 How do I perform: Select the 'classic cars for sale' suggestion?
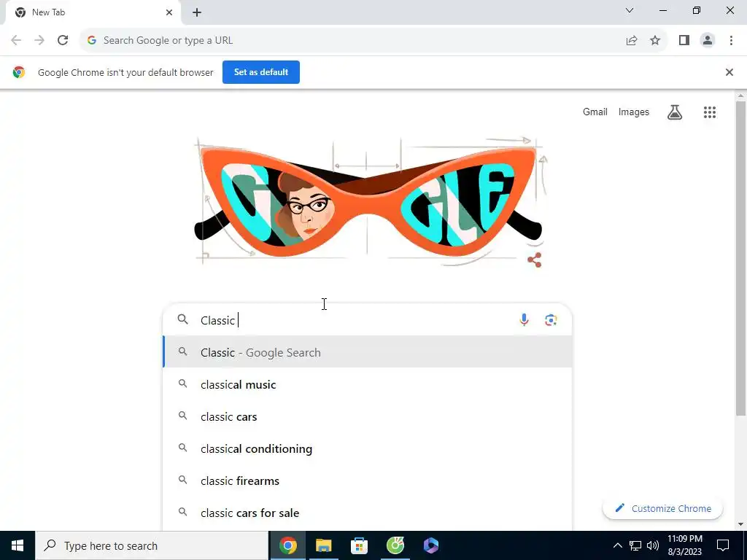[x=368, y=513]
